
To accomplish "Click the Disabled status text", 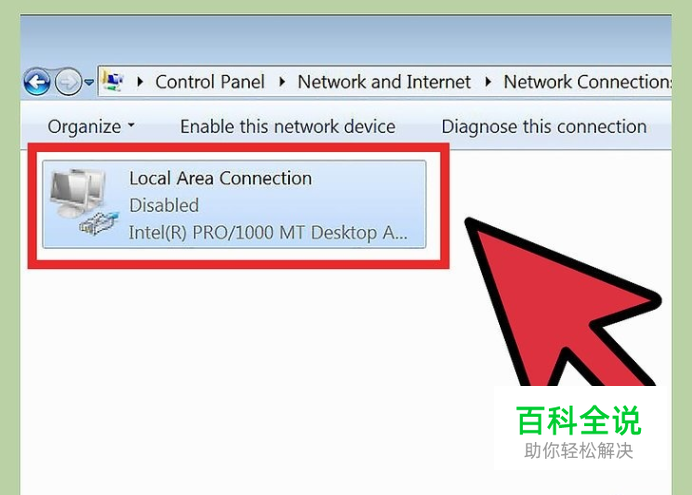I will click(x=164, y=206).
